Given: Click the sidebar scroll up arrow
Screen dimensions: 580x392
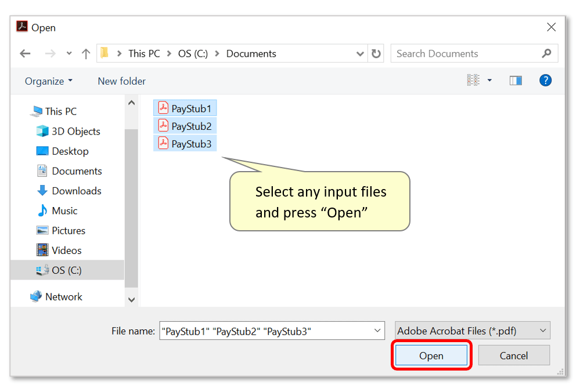Looking at the screenshot, I should pyautogui.click(x=131, y=103).
